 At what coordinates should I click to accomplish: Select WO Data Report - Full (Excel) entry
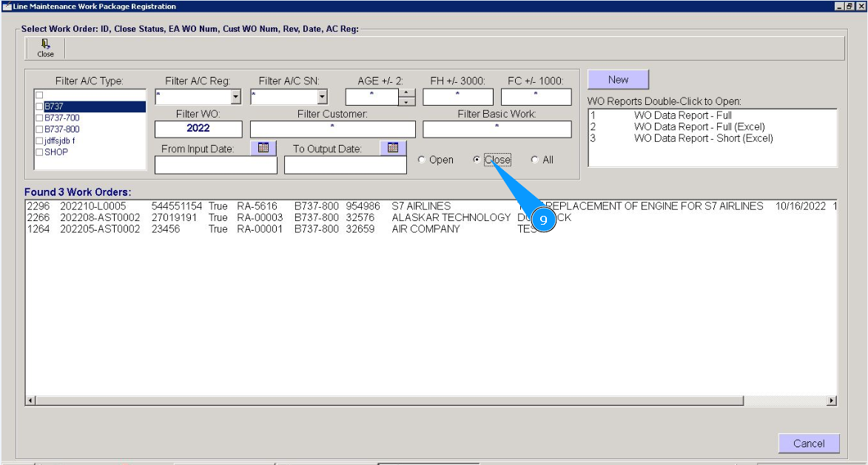(x=713, y=126)
